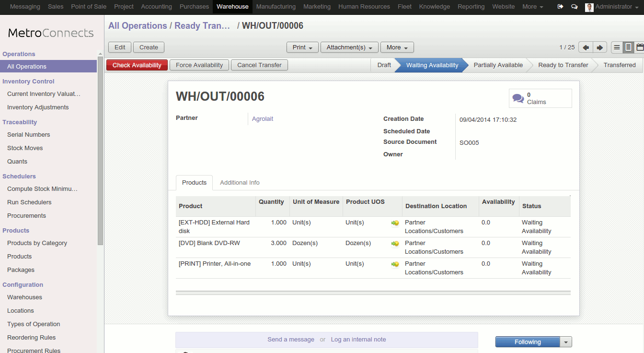Switch to the Additional Info tab
644x353 pixels.
(x=240, y=183)
